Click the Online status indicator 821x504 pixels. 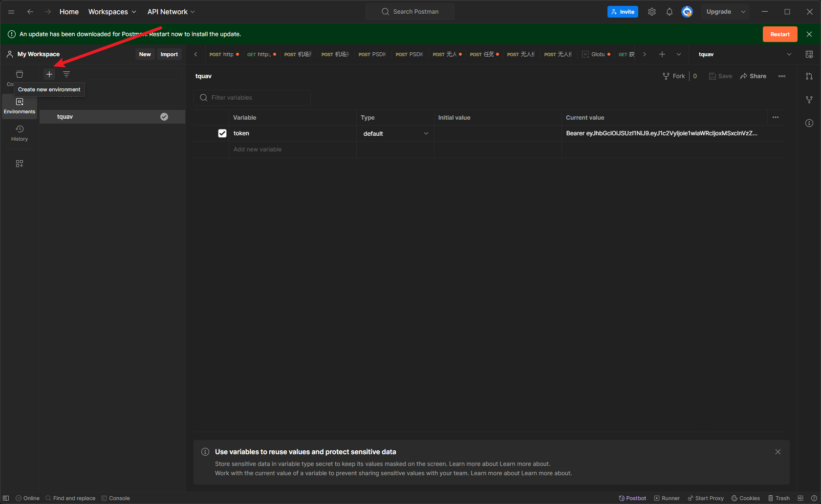(x=27, y=498)
